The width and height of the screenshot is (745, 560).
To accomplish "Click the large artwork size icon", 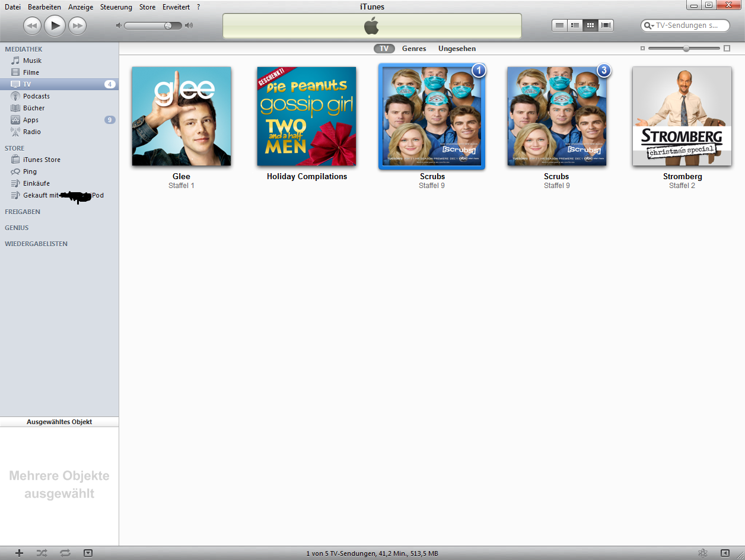I will coord(727,49).
